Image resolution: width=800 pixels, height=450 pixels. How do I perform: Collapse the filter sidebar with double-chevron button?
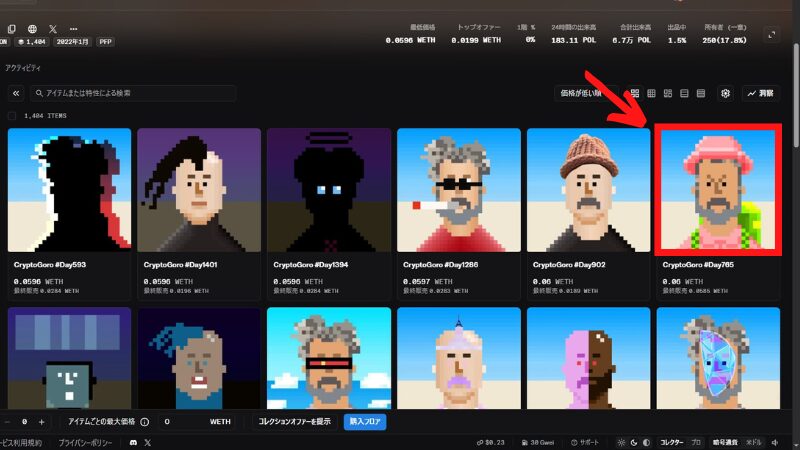[16, 93]
